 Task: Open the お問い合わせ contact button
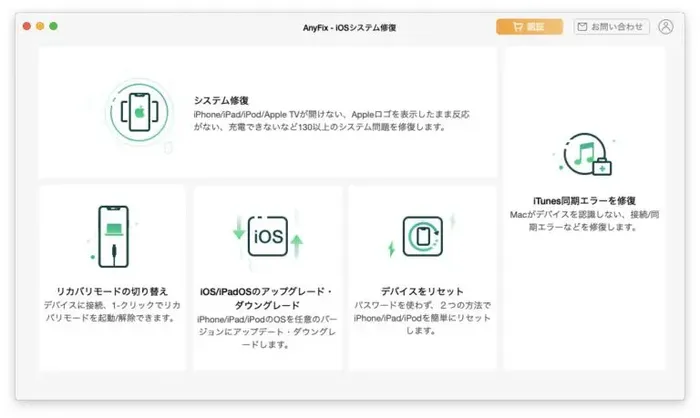pos(611,27)
